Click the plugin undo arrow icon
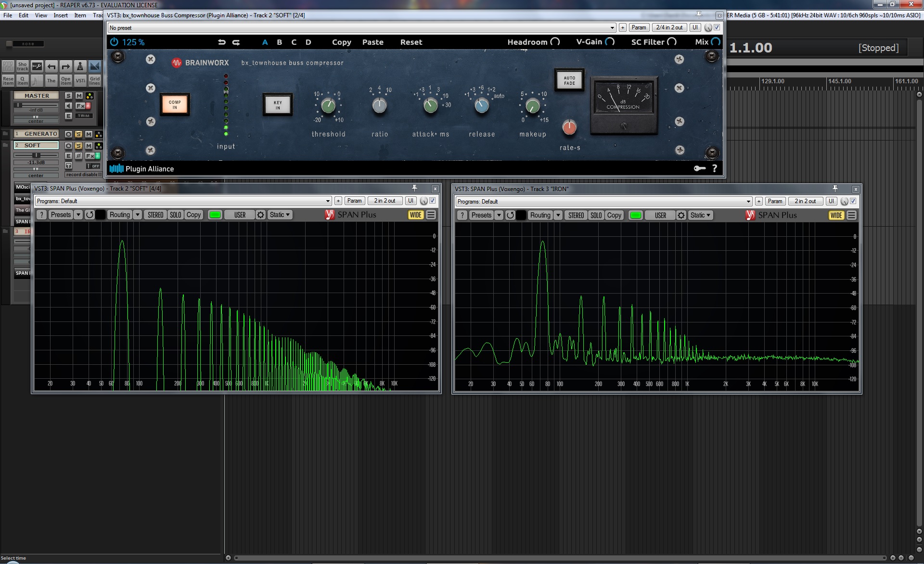 [x=222, y=42]
